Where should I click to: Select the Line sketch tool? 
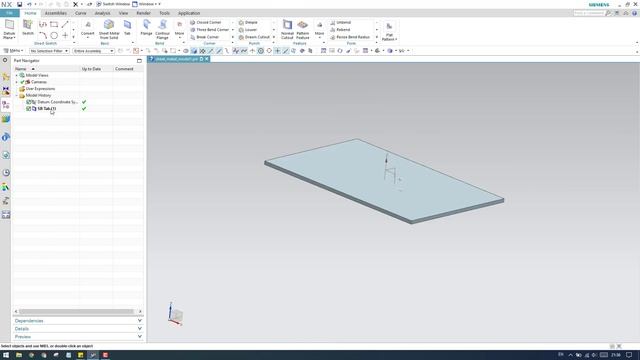pyautogui.click(x=65, y=24)
